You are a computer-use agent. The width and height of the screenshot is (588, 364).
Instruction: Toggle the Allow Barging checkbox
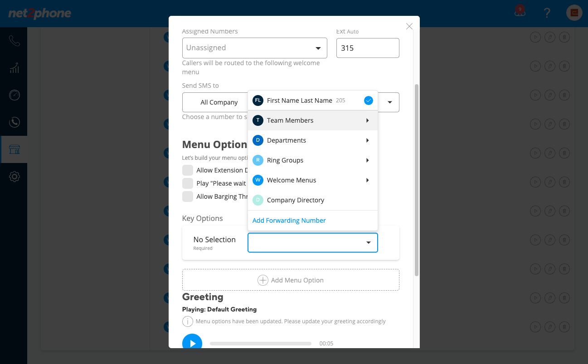pos(188,196)
